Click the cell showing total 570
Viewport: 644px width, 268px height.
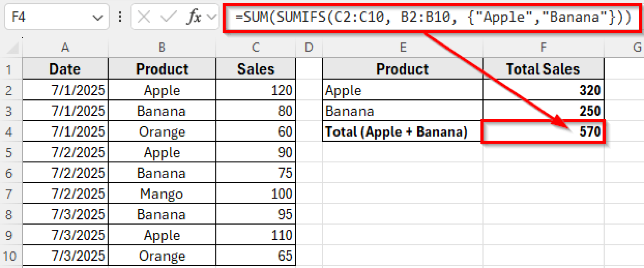coord(543,132)
